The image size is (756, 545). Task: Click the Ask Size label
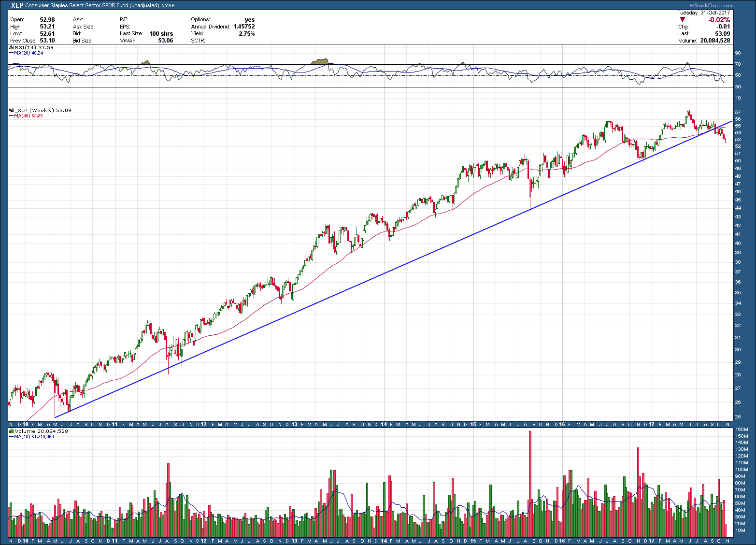click(x=84, y=27)
